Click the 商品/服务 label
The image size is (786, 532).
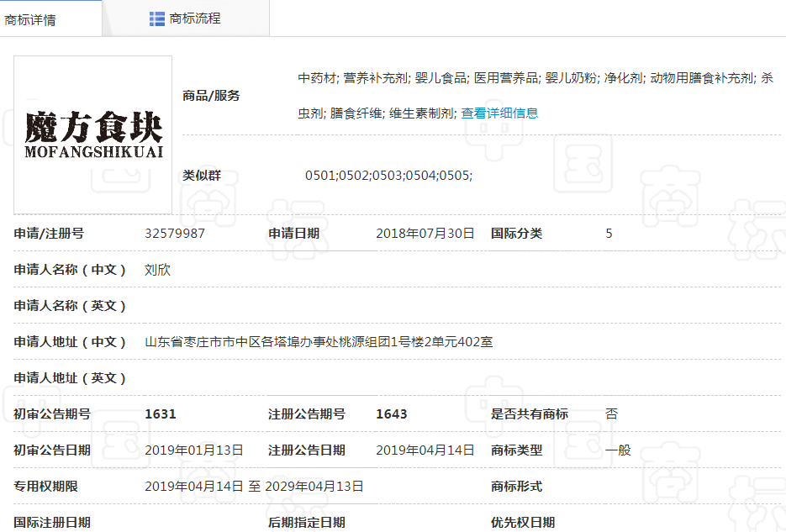[211, 96]
